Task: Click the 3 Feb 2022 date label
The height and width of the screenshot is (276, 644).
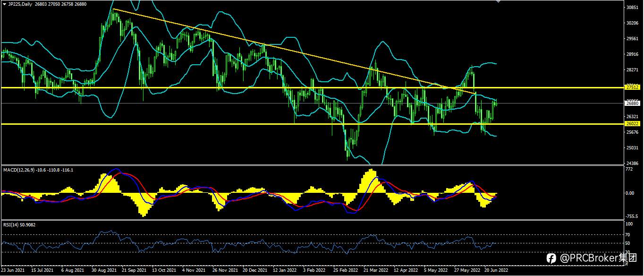Action: tap(315, 271)
